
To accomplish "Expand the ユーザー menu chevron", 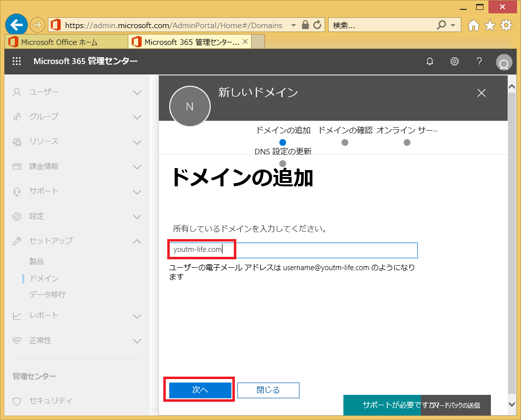I will [137, 93].
